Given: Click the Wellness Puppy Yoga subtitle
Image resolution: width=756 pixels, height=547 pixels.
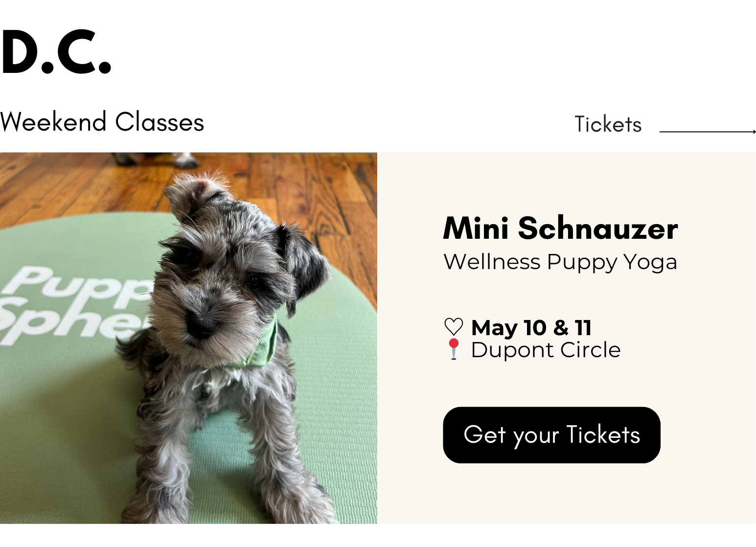Looking at the screenshot, I should (x=560, y=262).
